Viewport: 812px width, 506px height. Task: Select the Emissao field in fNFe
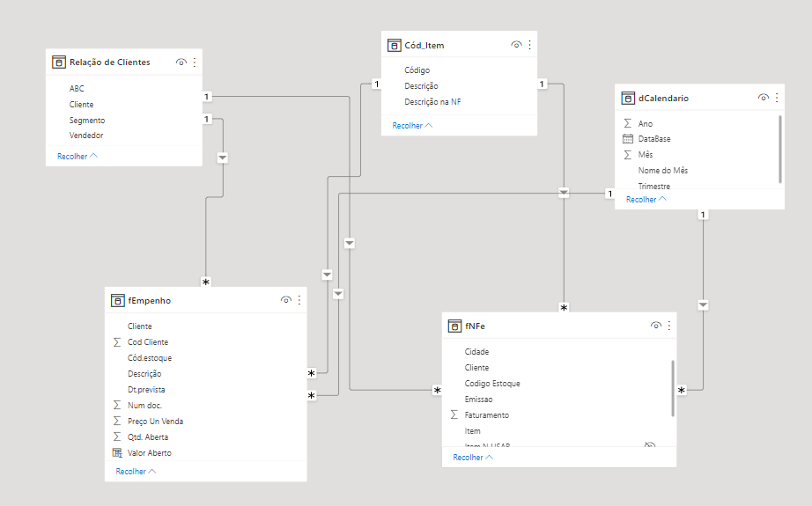478,400
